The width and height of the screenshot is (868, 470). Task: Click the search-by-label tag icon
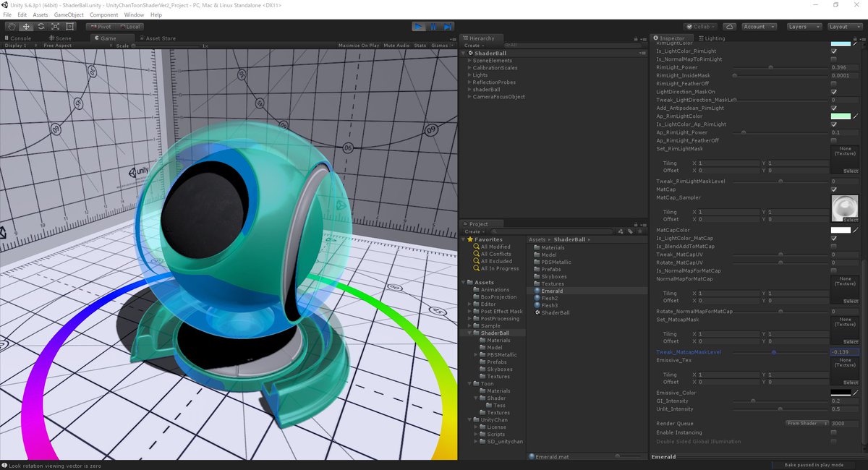coord(629,231)
